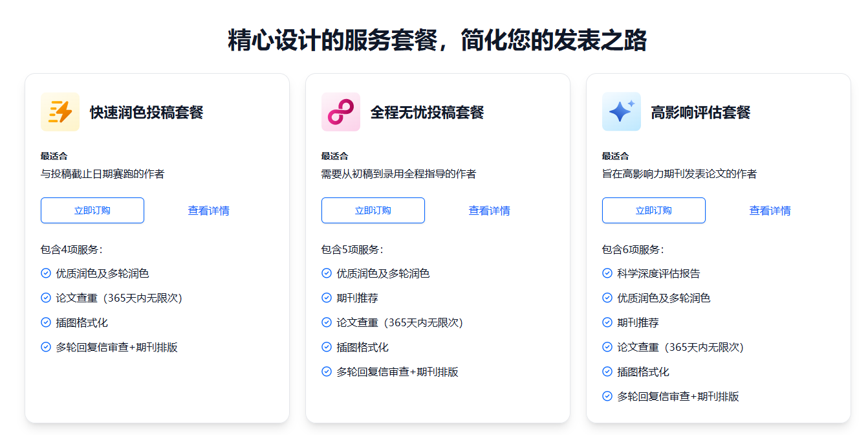
Task: Click the sparkle icon of 高影响评估套餐
Action: pyautogui.click(x=621, y=111)
